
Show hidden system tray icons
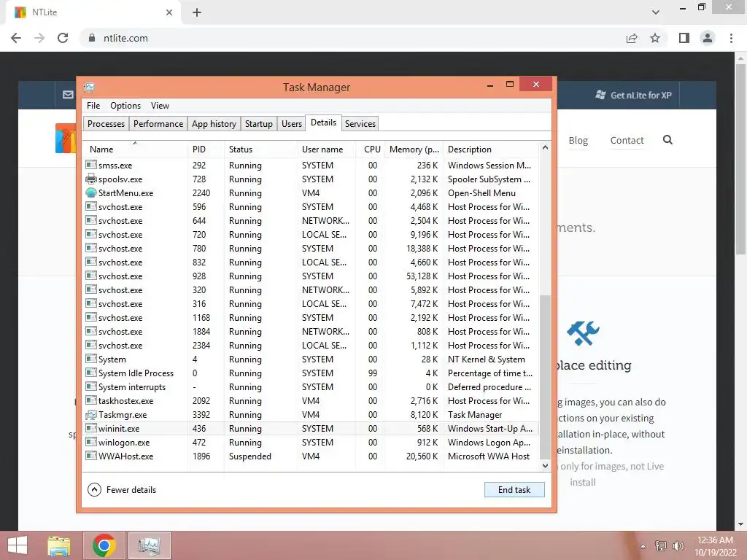click(643, 546)
